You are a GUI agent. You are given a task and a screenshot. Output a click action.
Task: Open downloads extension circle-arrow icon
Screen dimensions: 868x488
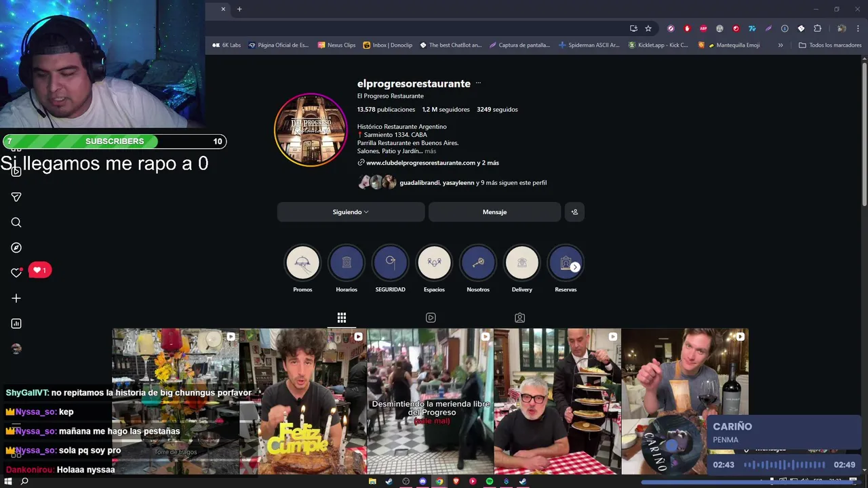click(x=785, y=28)
